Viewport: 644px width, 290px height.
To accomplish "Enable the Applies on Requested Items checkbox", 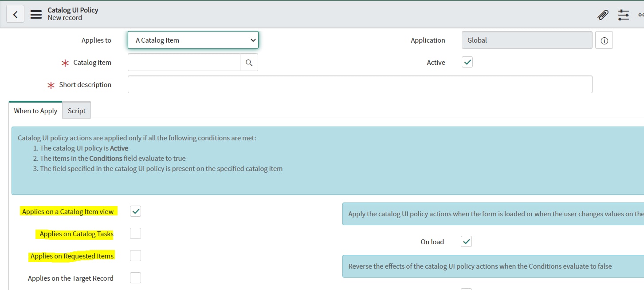I will 136,256.
